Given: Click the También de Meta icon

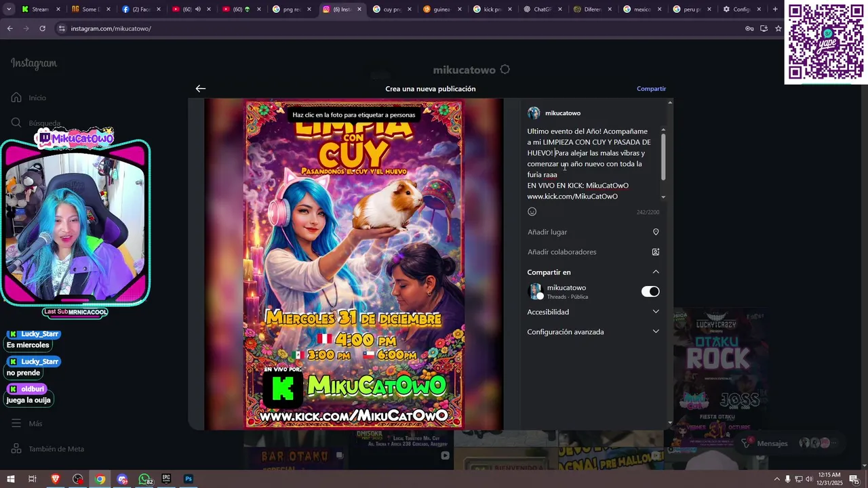Looking at the screenshot, I should (x=16, y=449).
